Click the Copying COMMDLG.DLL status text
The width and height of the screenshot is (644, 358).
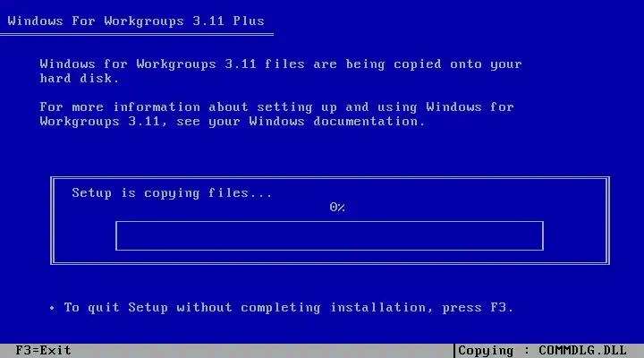542,351
